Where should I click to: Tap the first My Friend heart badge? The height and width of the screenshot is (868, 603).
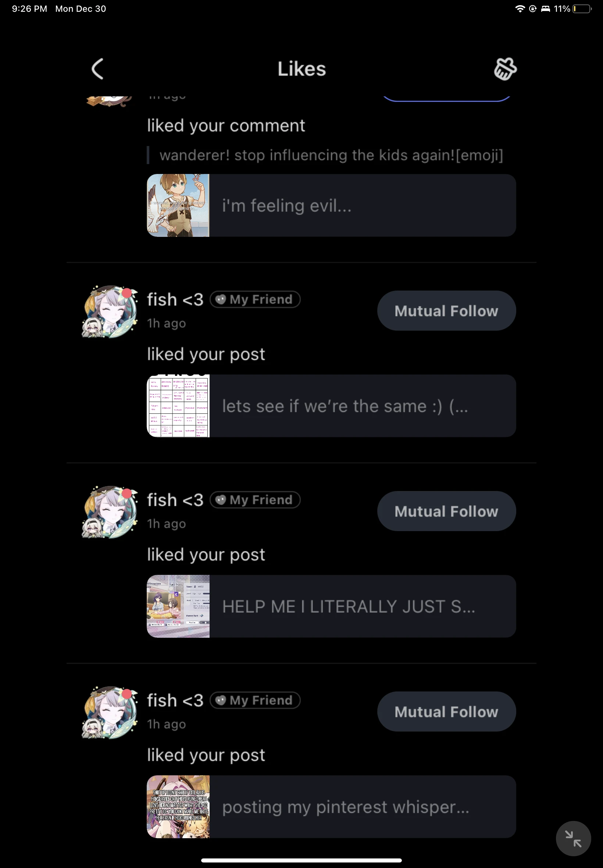[x=255, y=299]
